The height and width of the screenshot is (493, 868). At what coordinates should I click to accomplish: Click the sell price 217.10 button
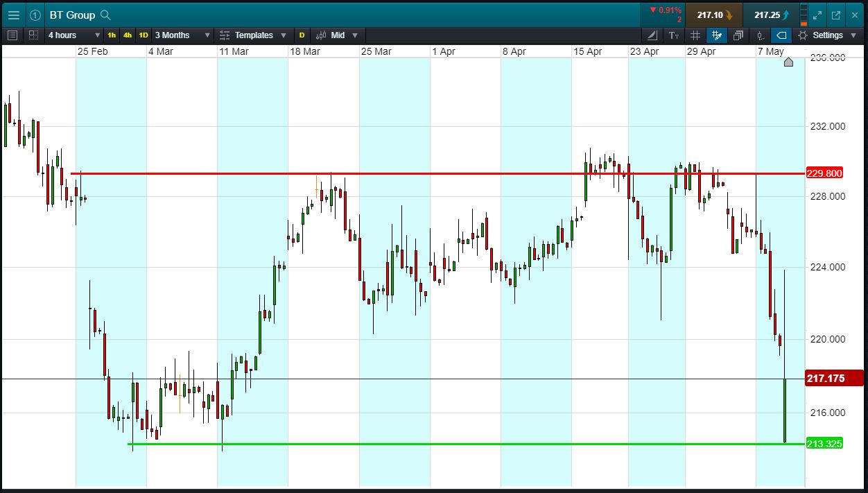click(x=714, y=15)
